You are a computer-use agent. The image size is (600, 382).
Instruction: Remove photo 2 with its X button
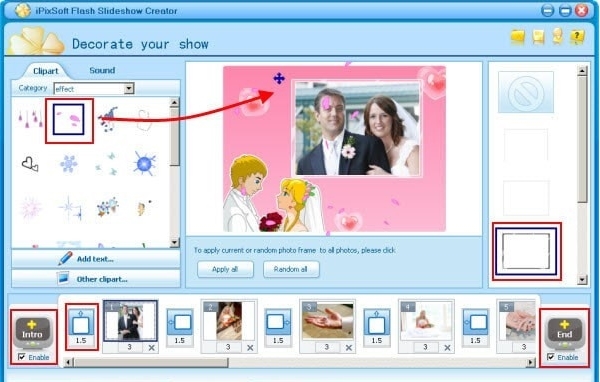pos(250,348)
